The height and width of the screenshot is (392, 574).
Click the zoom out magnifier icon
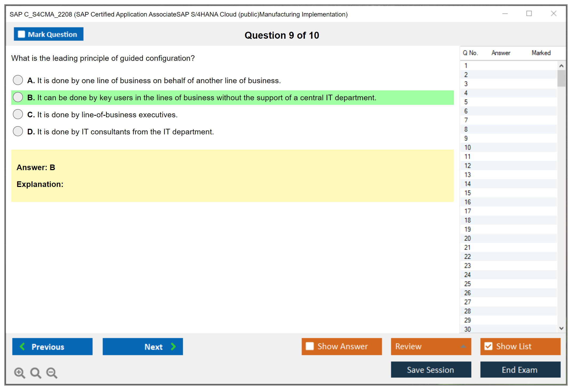[52, 373]
